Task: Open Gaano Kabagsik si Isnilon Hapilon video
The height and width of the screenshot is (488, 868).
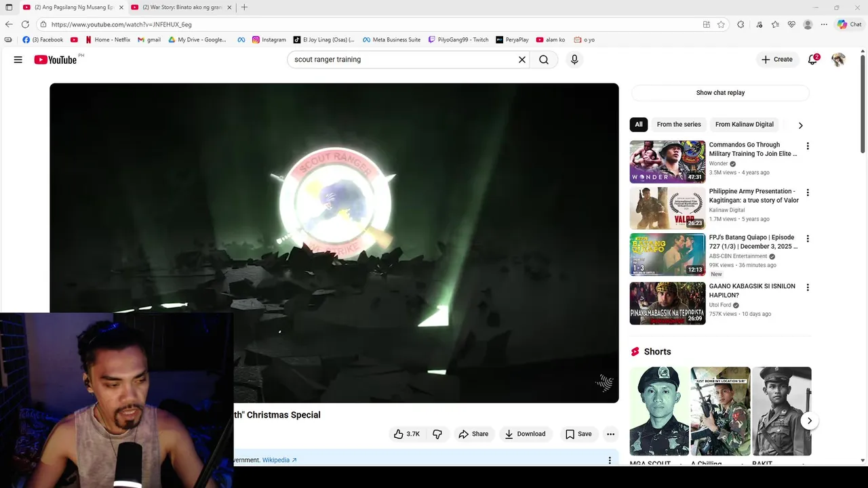Action: [752, 291]
